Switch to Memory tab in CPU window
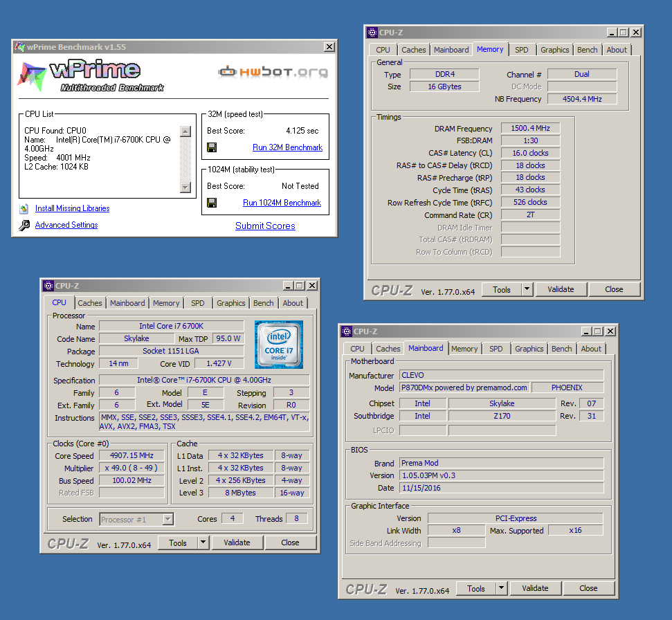 point(166,303)
